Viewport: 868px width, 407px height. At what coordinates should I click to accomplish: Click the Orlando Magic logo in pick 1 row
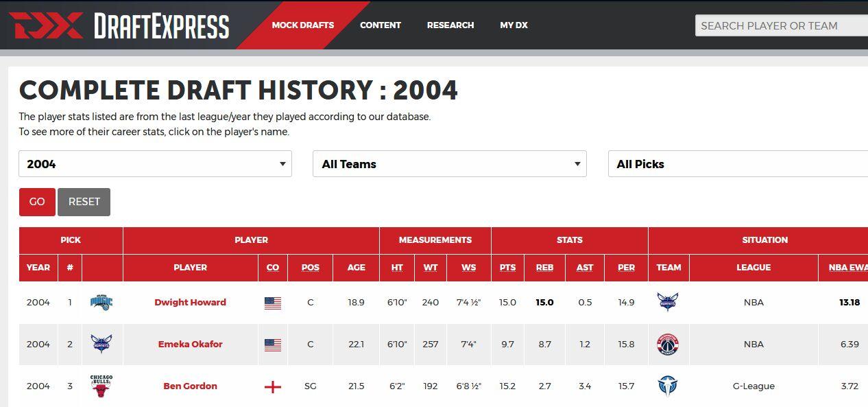tap(101, 302)
